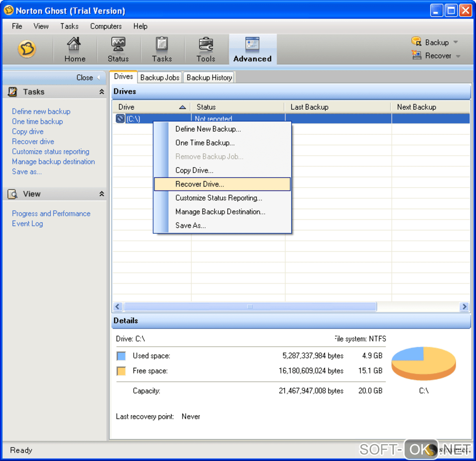Minimize the Norton Ghost window
Viewport: 476px width, 461px height.
click(436, 11)
